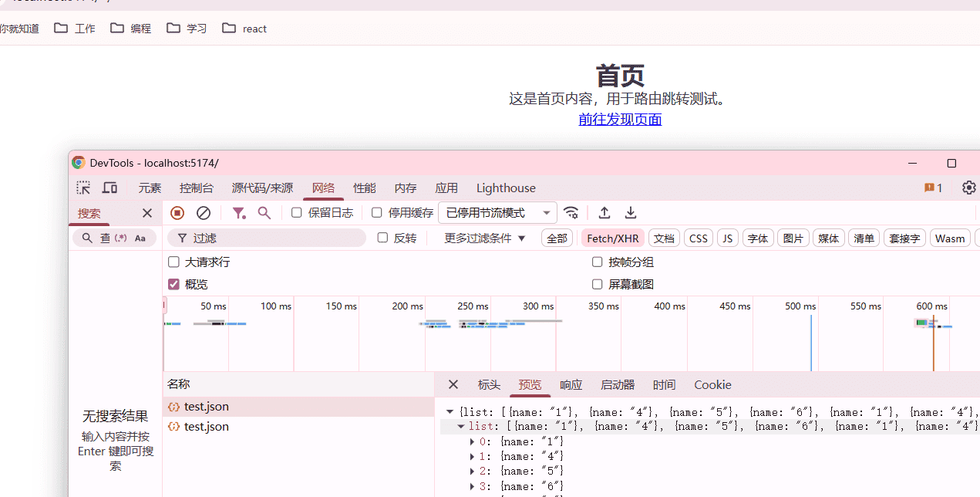Select the second test.json request row
This screenshot has width=980, height=497.
207,426
